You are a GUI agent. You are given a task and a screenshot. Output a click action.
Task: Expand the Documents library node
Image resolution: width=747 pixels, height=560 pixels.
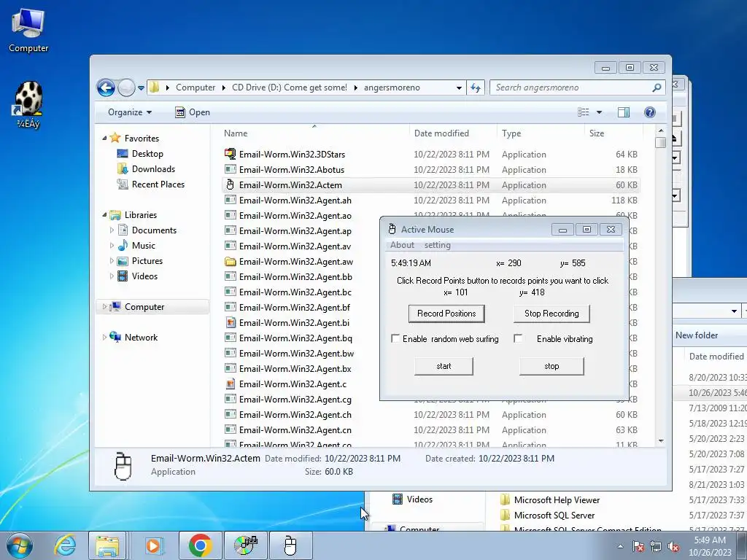112,230
